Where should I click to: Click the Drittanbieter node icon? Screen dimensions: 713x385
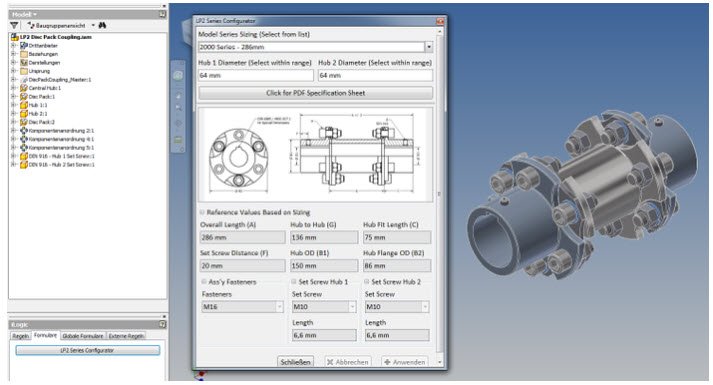pyautogui.click(x=24, y=45)
